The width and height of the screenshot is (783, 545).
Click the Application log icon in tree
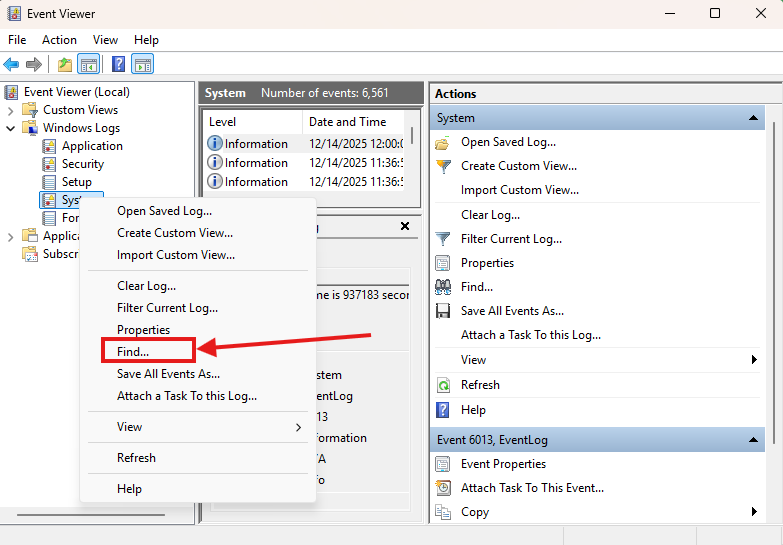pyautogui.click(x=49, y=146)
